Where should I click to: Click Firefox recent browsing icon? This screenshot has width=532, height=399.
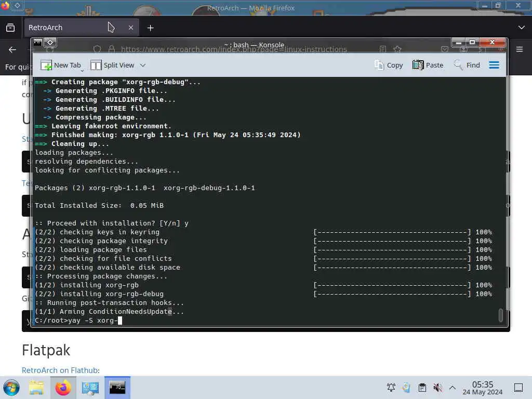coord(10,28)
